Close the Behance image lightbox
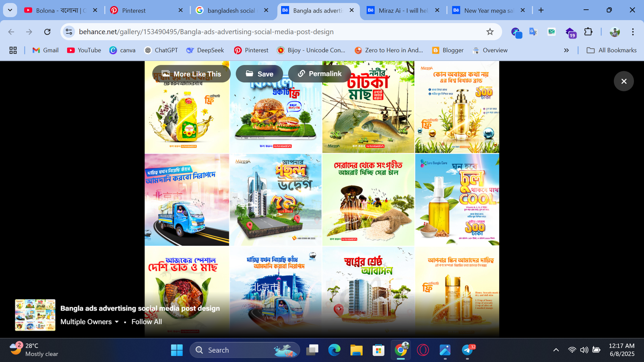The height and width of the screenshot is (362, 644). pos(623,81)
